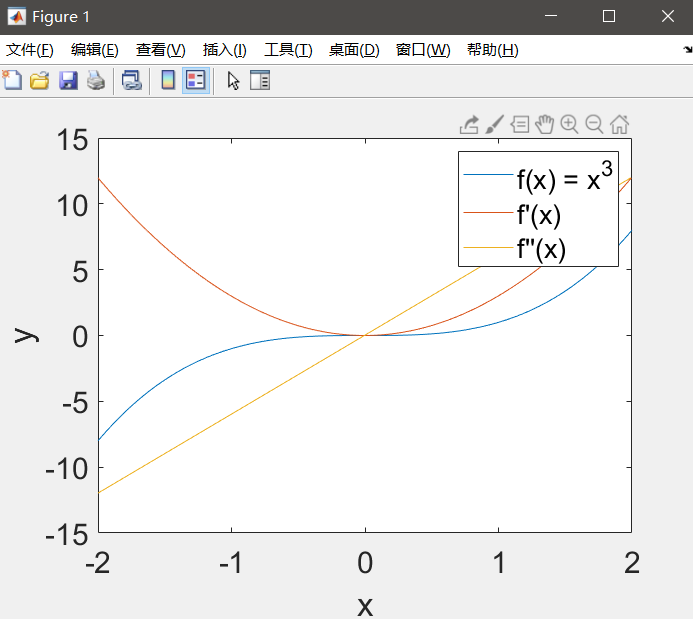693x619 pixels.
Task: Select the data brush tool above the axes
Action: [495, 124]
